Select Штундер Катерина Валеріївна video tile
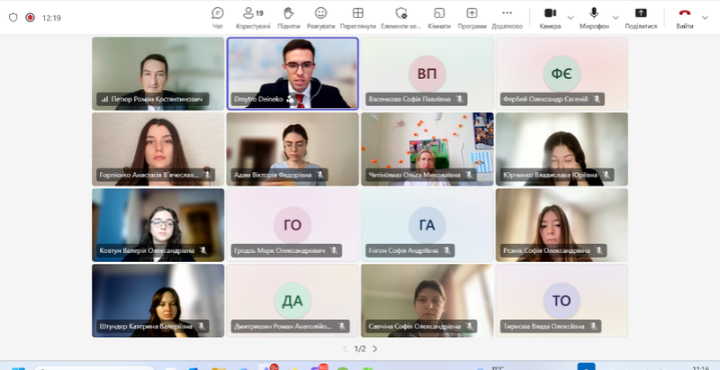The height and width of the screenshot is (370, 720). [x=158, y=301]
